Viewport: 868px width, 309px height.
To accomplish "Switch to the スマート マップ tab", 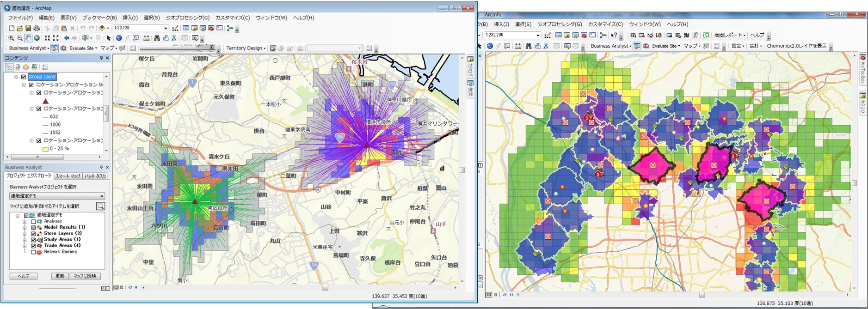I will tap(68, 176).
